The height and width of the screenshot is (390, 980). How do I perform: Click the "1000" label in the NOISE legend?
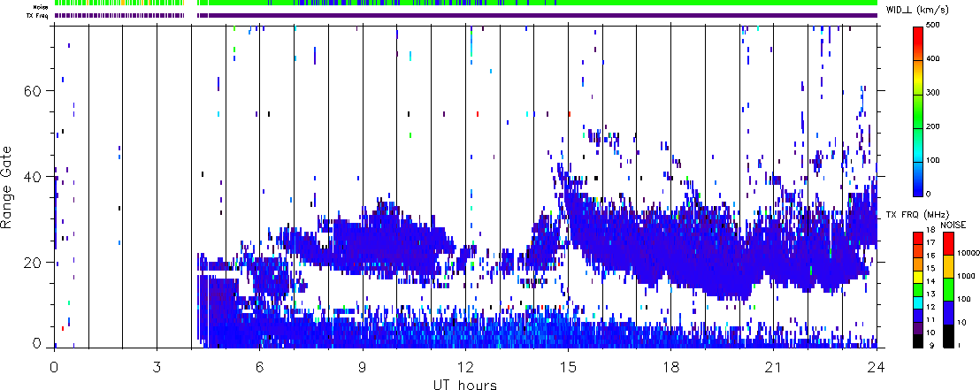[x=966, y=276]
